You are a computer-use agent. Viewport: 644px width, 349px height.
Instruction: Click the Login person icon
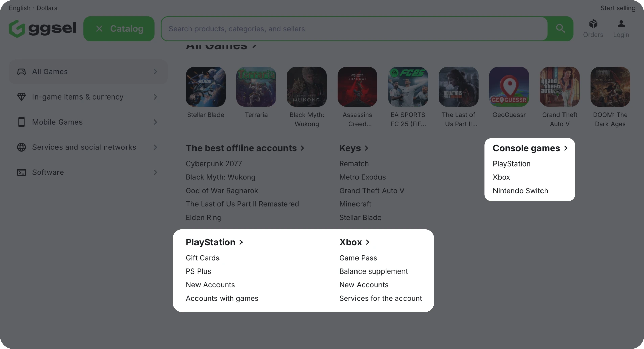(621, 24)
